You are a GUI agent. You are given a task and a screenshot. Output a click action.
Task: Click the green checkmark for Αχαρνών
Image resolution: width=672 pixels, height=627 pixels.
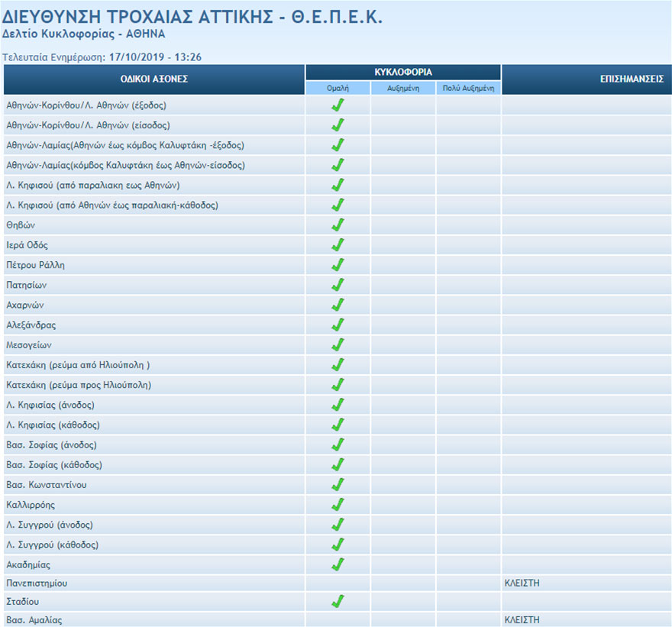point(338,305)
